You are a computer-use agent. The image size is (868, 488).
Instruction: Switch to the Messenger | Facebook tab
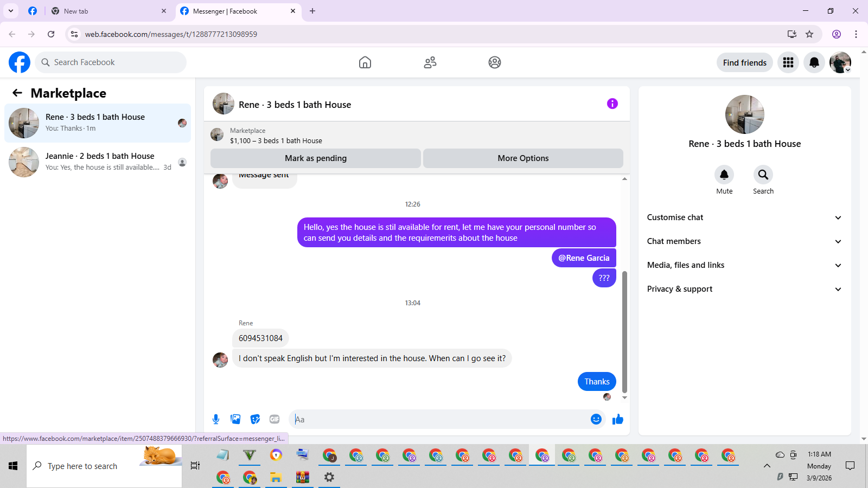[238, 11]
